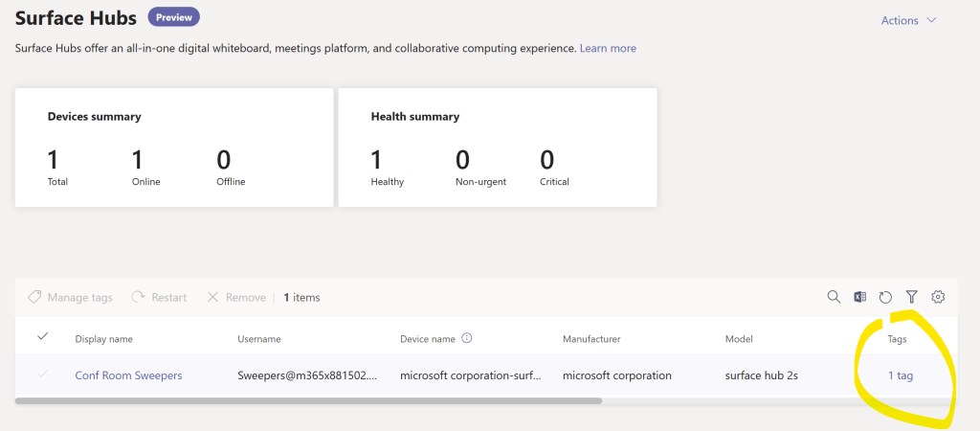Follow the Learn more link
The width and height of the screenshot is (980, 431).
coord(608,48)
